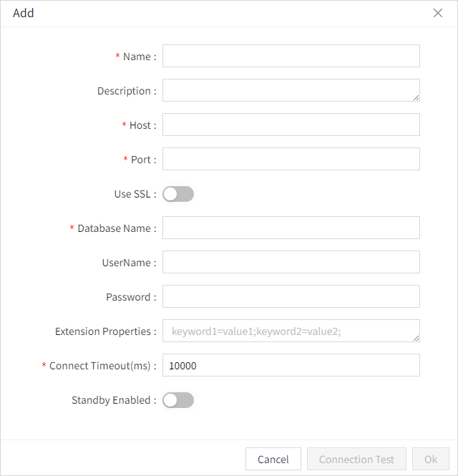Turn on the Standby Enabled toggle
Screen dimensions: 458x476
[178, 400]
